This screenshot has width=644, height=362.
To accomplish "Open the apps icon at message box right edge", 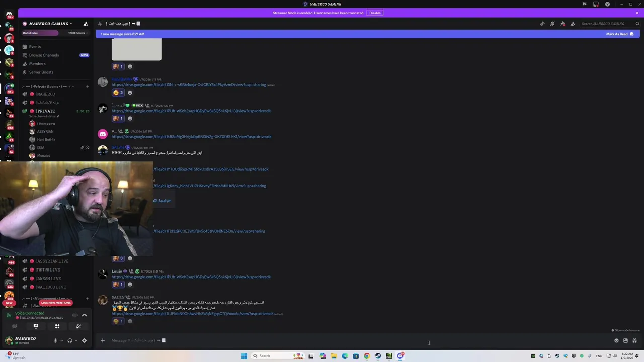I will pyautogui.click(x=634, y=340).
